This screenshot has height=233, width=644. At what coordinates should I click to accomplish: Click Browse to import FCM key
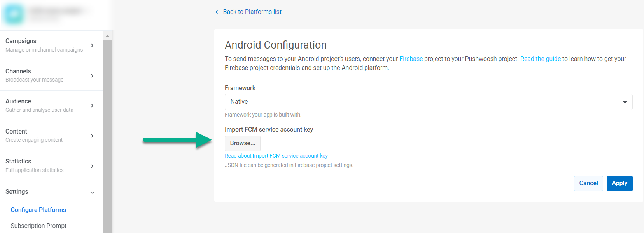point(243,143)
